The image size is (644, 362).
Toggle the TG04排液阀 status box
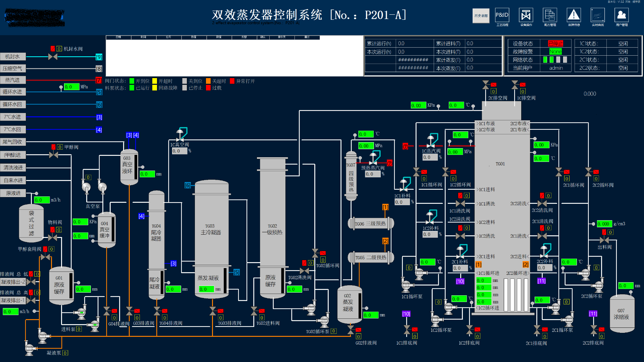164,317
